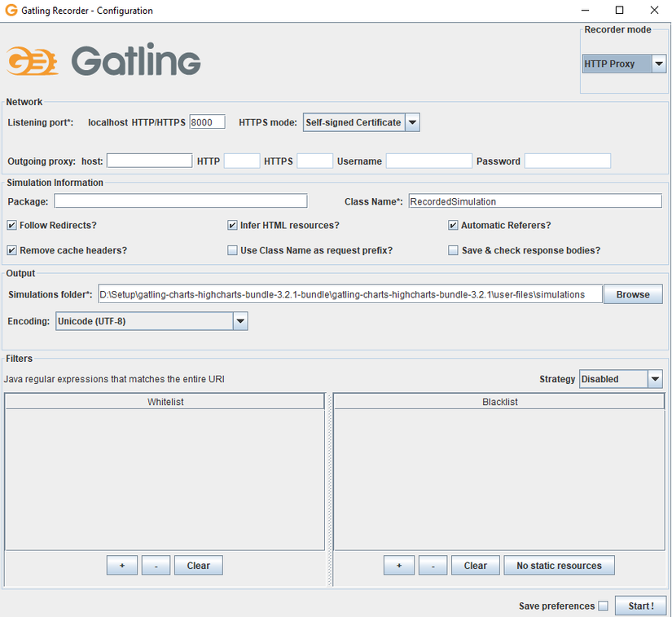The image size is (672, 617).
Task: Enable Use Class Name as request prefix
Action: [x=232, y=250]
